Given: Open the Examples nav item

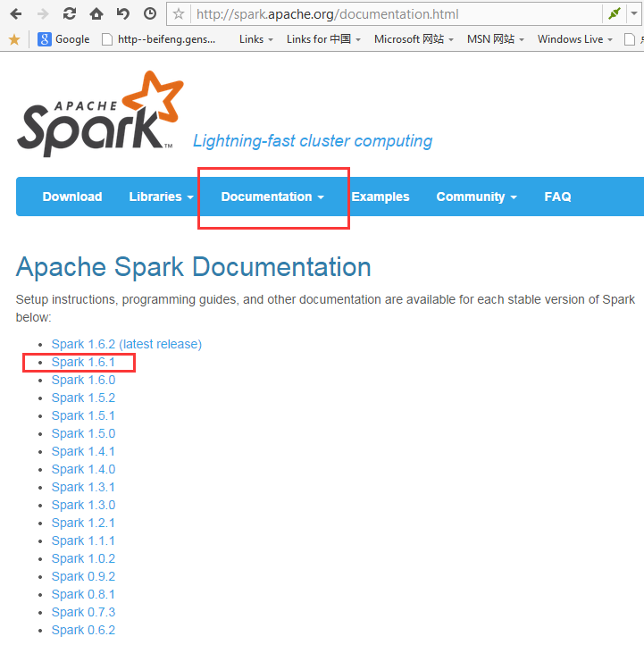Looking at the screenshot, I should [381, 197].
